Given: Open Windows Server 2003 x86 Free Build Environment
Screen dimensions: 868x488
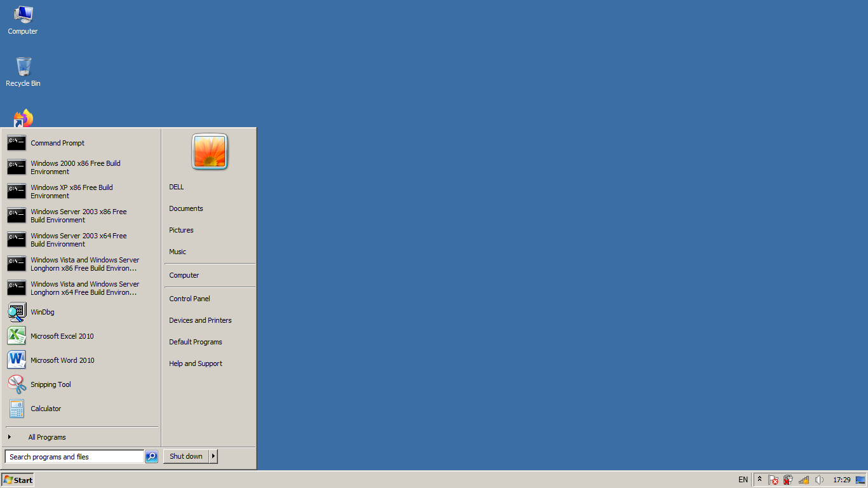Looking at the screenshot, I should point(82,215).
